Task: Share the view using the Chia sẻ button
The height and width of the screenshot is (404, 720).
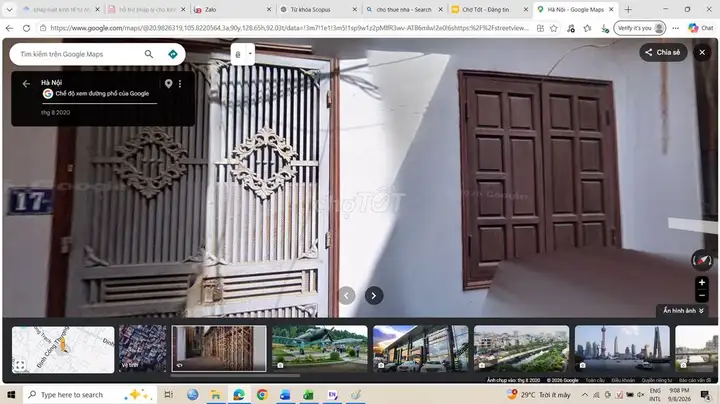Action: pyautogui.click(x=663, y=52)
